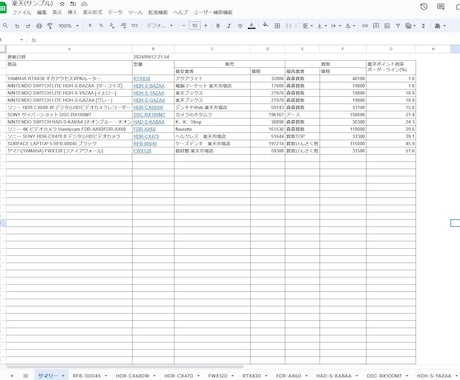Add a new sheet
The image size is (460, 380).
click(x=12, y=376)
